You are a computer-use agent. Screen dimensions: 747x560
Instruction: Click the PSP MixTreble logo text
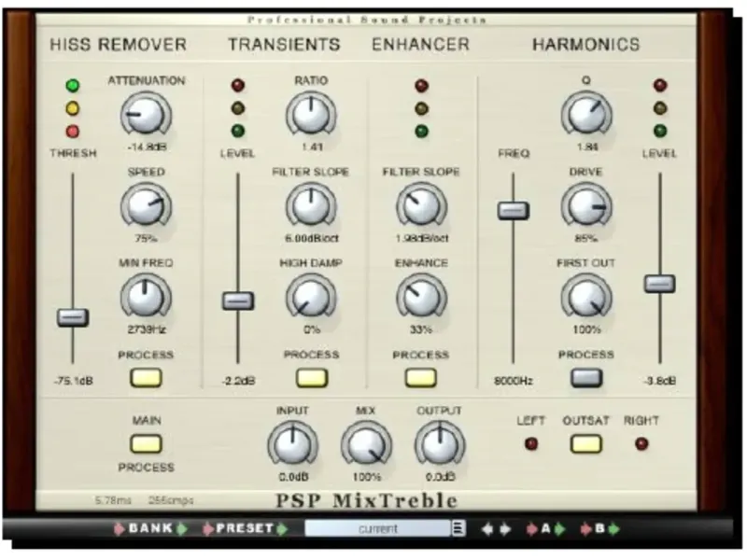click(x=367, y=501)
